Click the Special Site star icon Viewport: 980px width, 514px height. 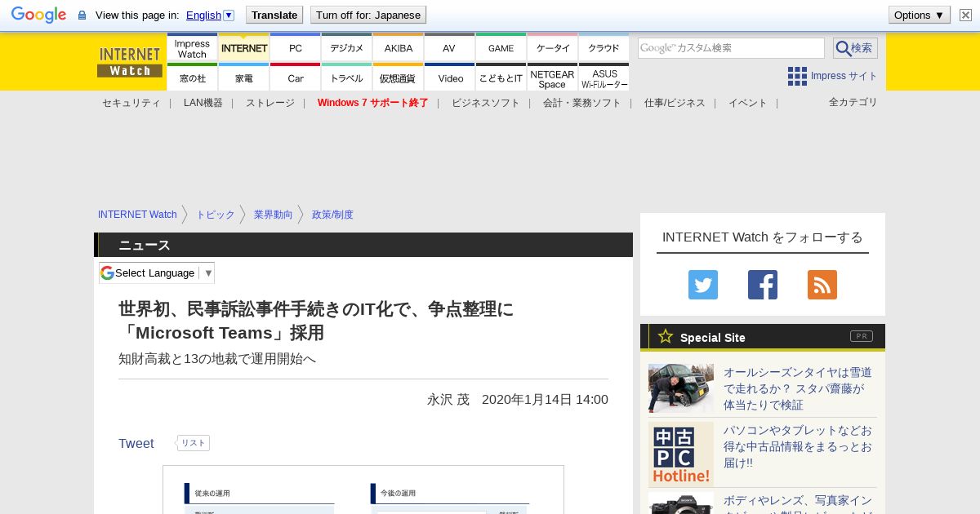(x=666, y=336)
